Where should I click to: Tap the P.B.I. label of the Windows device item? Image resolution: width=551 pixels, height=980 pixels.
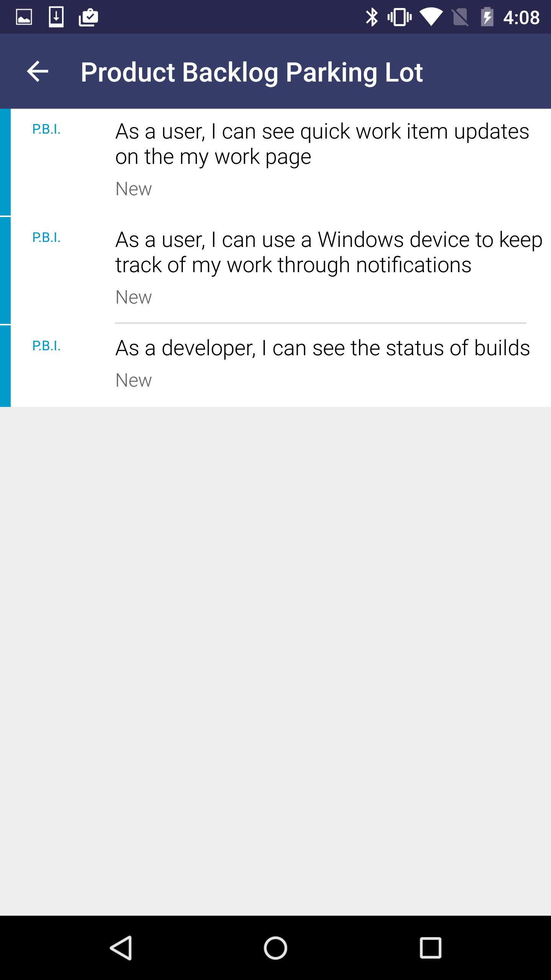pyautogui.click(x=46, y=238)
